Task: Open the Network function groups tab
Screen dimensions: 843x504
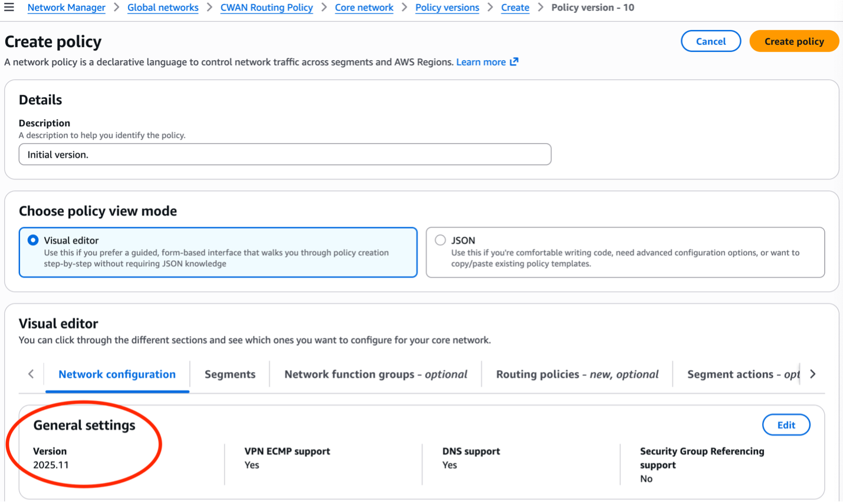Action: coord(376,374)
